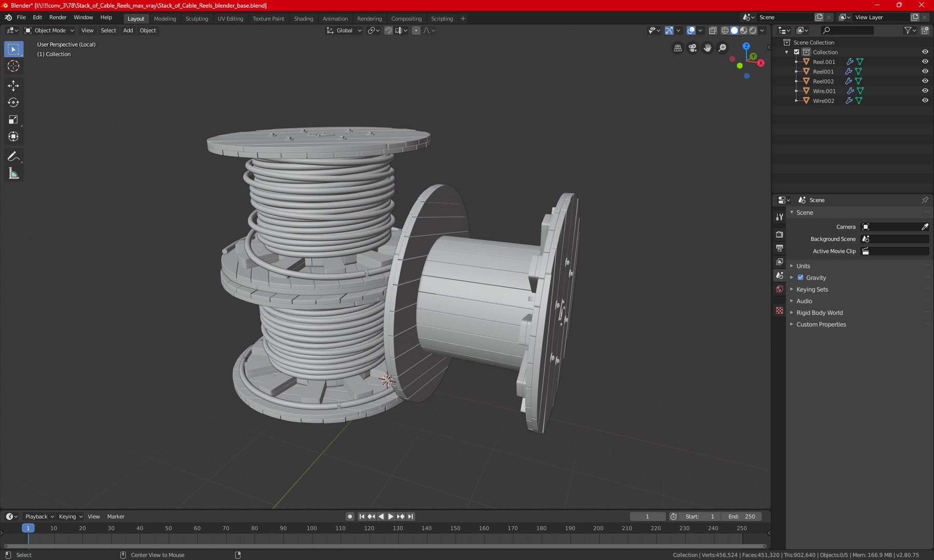Select the Measure tool
934x560 pixels.
pyautogui.click(x=13, y=174)
